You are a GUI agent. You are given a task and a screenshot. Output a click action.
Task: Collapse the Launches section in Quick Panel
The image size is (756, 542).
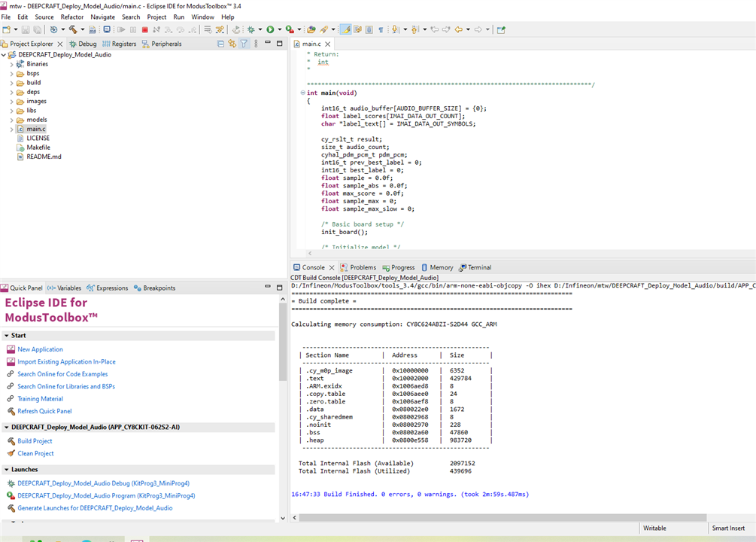click(x=6, y=469)
